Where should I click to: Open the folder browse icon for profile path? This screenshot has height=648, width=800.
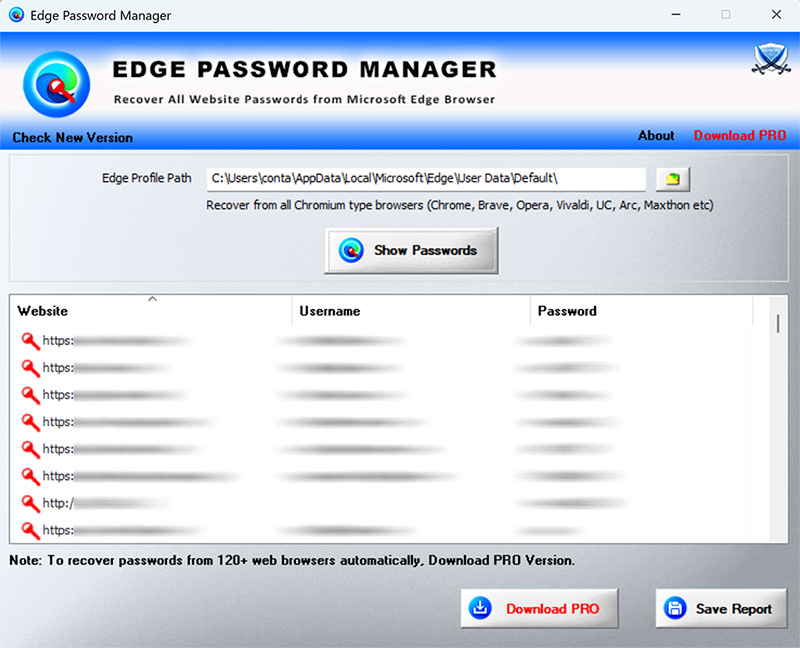tap(673, 179)
